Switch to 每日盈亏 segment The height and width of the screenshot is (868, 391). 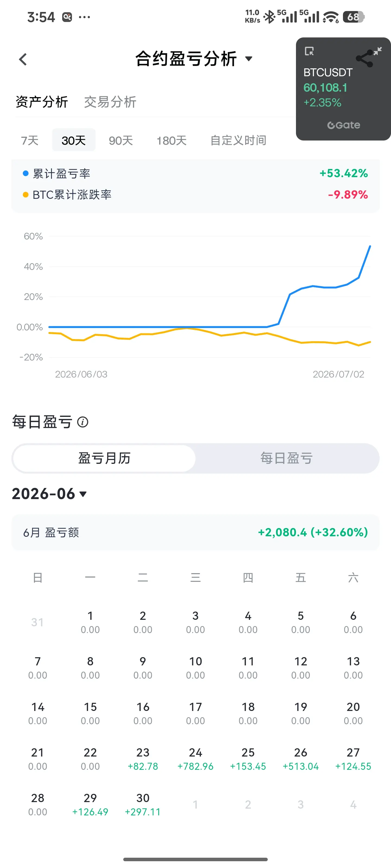pos(286,458)
